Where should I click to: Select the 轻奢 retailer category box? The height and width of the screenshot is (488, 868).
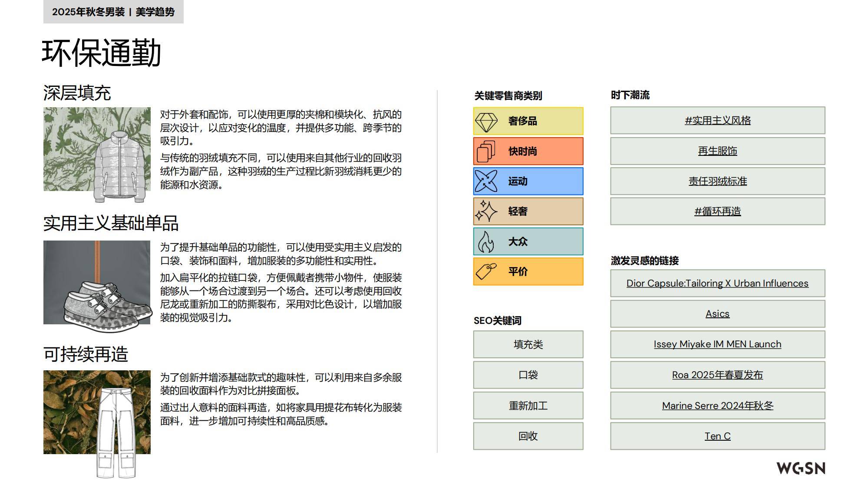(528, 211)
